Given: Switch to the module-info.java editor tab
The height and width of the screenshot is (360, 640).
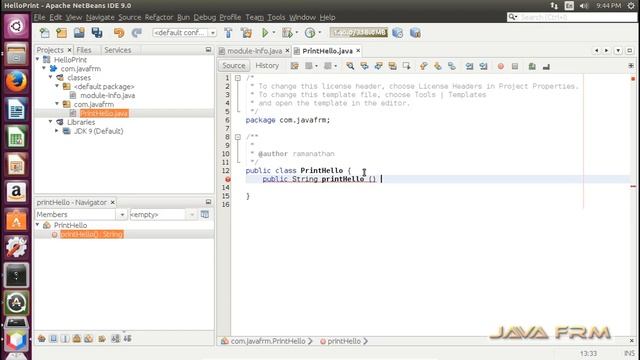Looking at the screenshot, I should coord(254,51).
